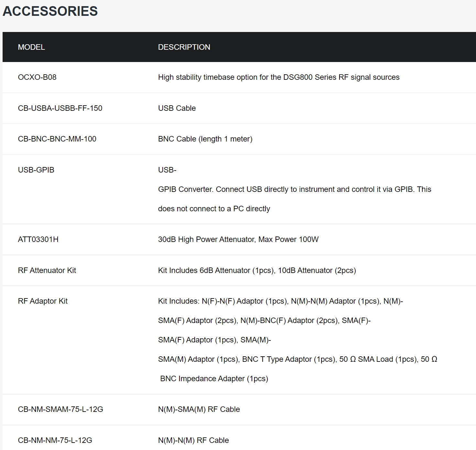Image resolution: width=476 pixels, height=450 pixels.
Task: Click the GPIB Converter description text
Action: pyautogui.click(x=295, y=189)
